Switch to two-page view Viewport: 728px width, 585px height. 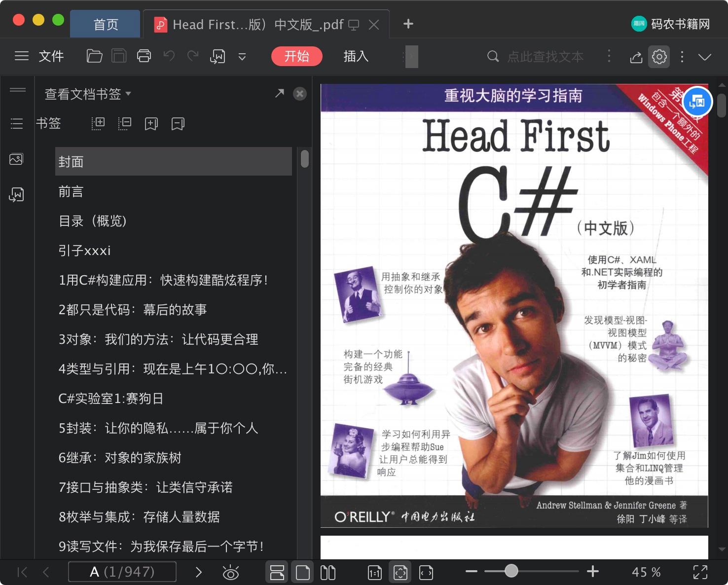click(x=328, y=572)
